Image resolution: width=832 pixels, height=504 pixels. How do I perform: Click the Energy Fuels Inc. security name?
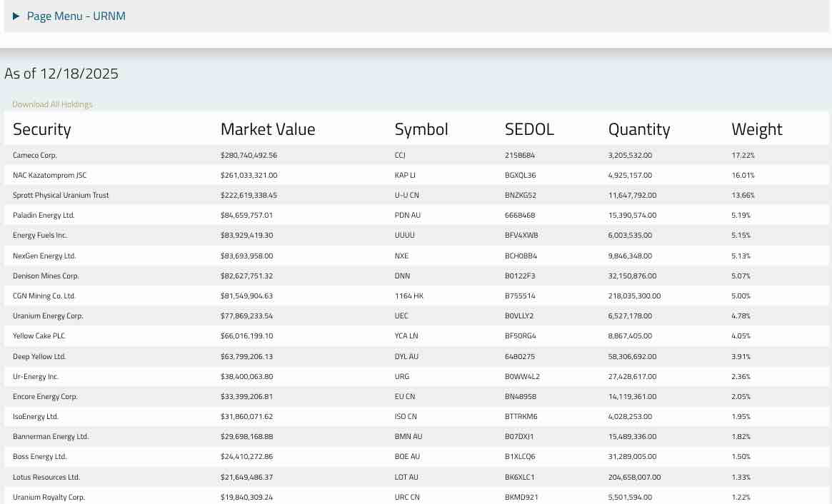pos(40,235)
